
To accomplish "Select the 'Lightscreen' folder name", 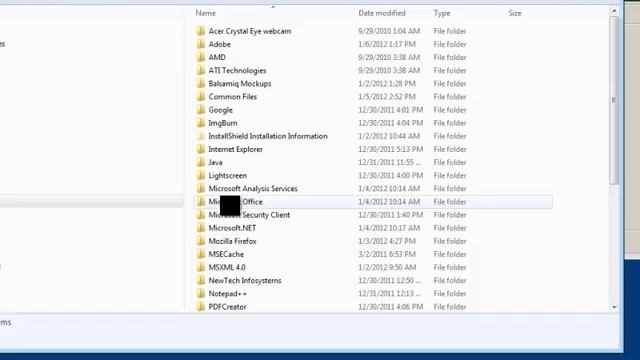I will tap(228, 176).
